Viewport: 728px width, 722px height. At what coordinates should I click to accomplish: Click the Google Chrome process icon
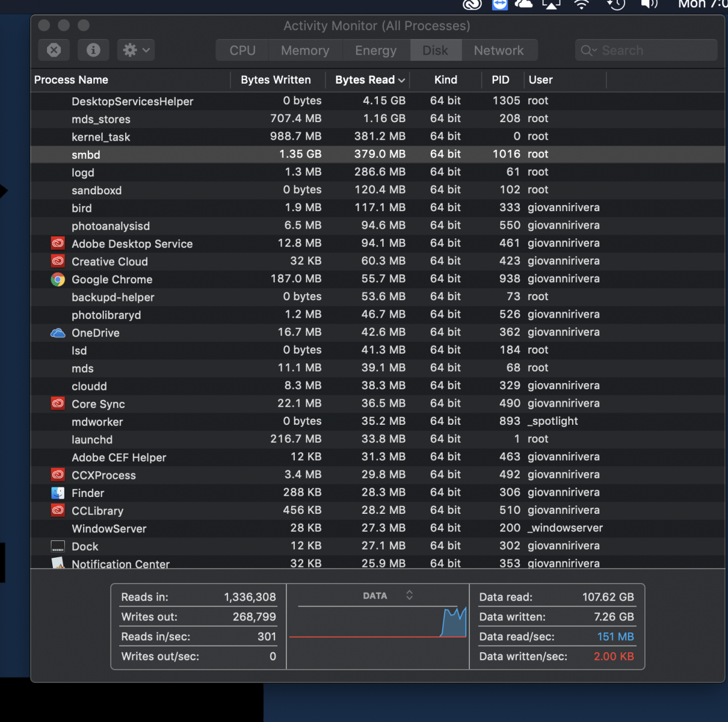[58, 279]
